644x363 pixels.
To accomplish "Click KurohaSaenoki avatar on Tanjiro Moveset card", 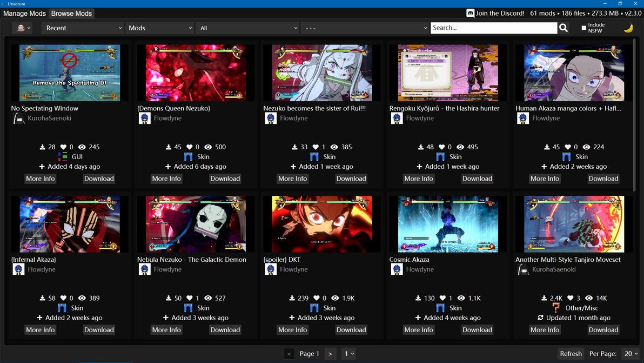I will click(x=523, y=270).
